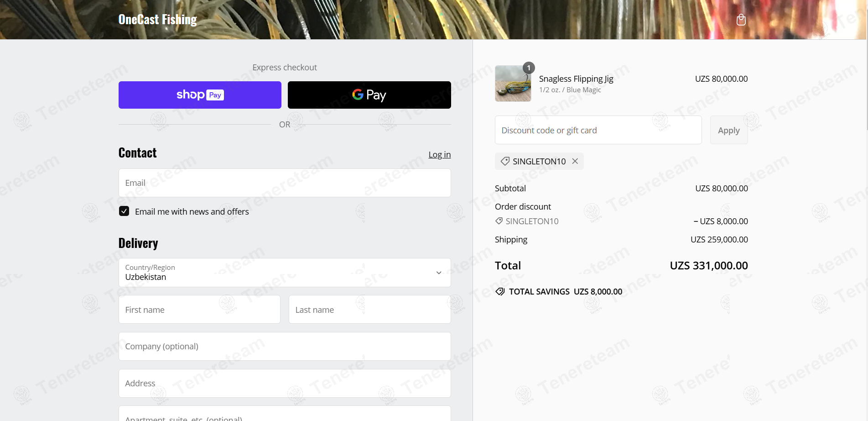868x421 pixels.
Task: Pay with Shop Pay express checkout
Action: 200,95
